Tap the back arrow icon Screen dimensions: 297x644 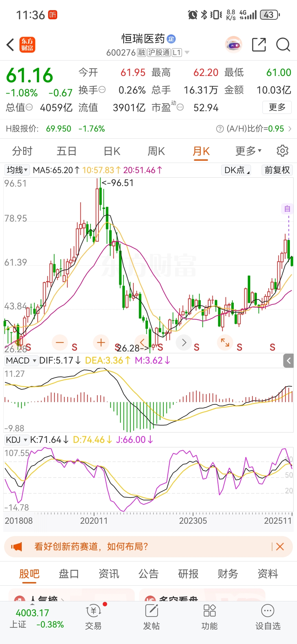10,45
